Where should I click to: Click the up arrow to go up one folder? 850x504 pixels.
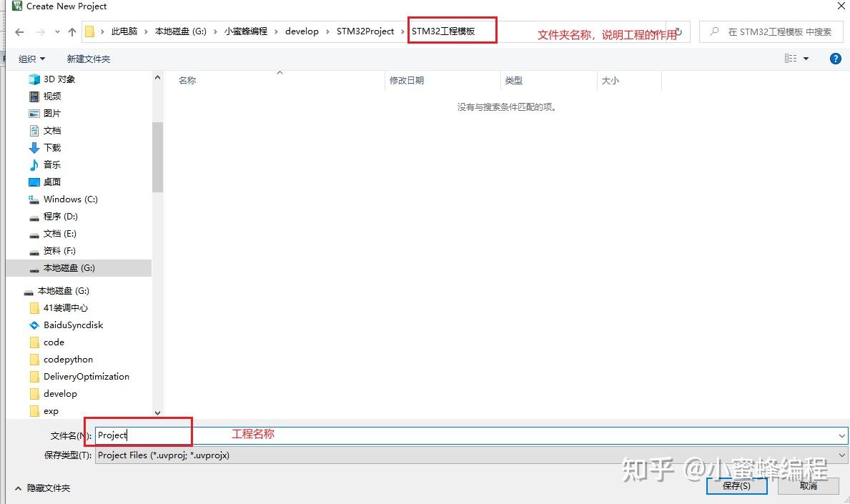[x=74, y=31]
